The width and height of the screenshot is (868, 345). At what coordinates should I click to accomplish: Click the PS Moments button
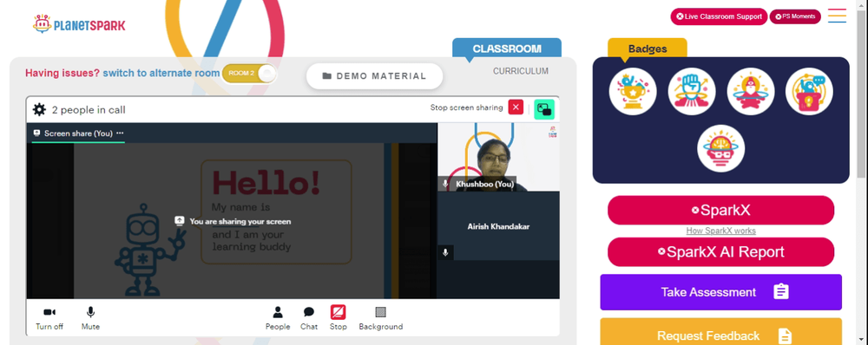(795, 16)
